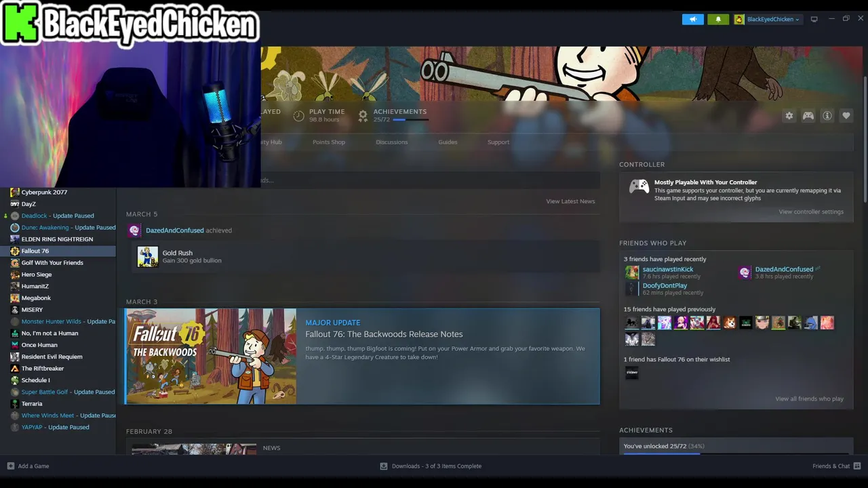Click View all friends who play
The width and height of the screenshot is (868, 488).
pyautogui.click(x=809, y=399)
